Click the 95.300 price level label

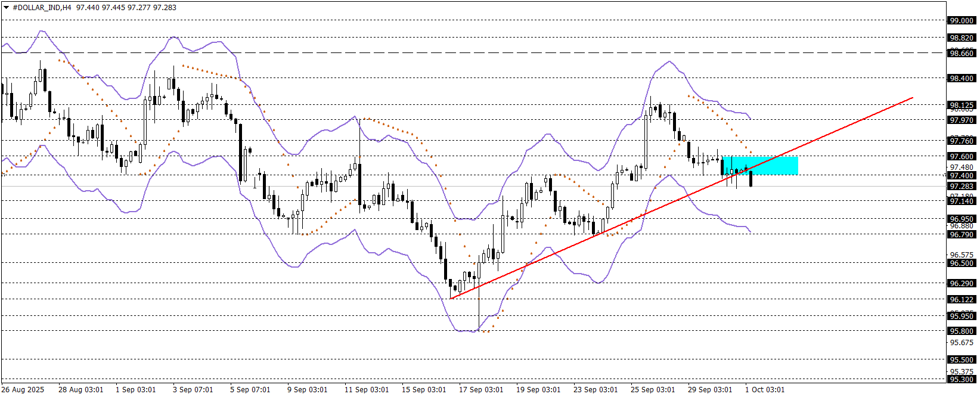coord(961,379)
